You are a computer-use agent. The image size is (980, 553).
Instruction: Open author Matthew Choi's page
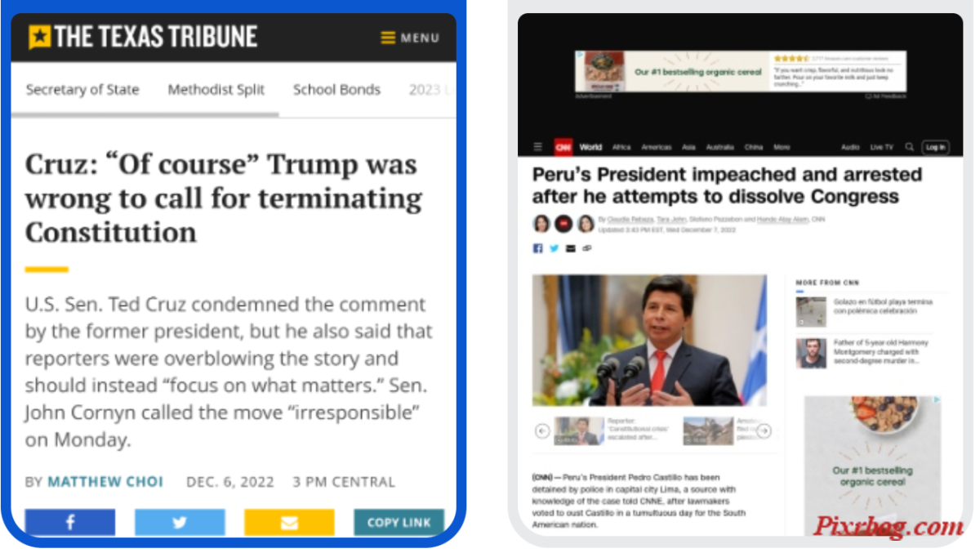tap(105, 482)
